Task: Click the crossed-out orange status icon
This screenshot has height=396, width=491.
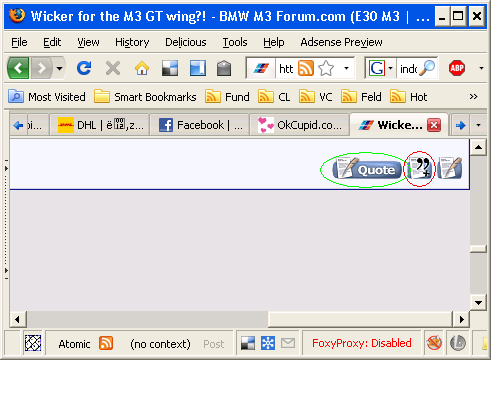Action: pos(434,343)
